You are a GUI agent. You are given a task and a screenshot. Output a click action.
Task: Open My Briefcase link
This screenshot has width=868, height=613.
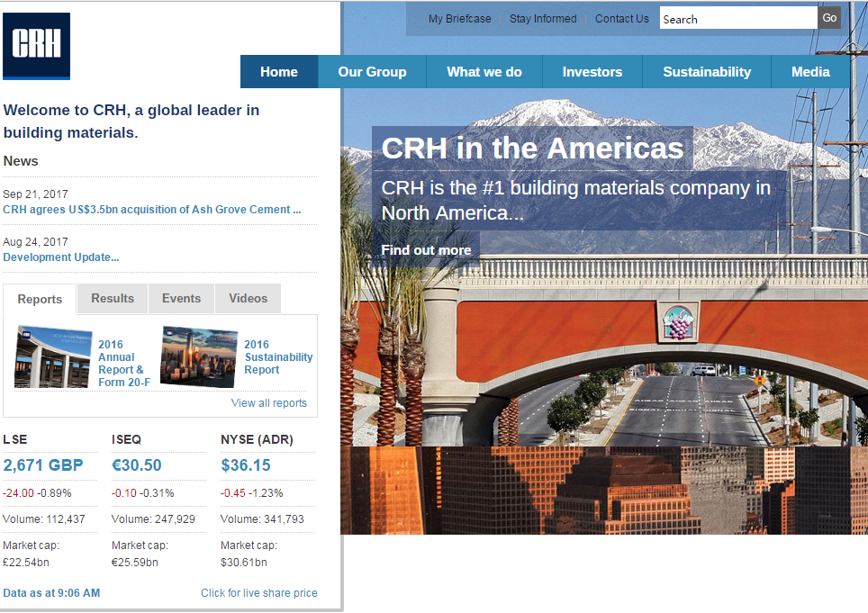click(x=459, y=19)
